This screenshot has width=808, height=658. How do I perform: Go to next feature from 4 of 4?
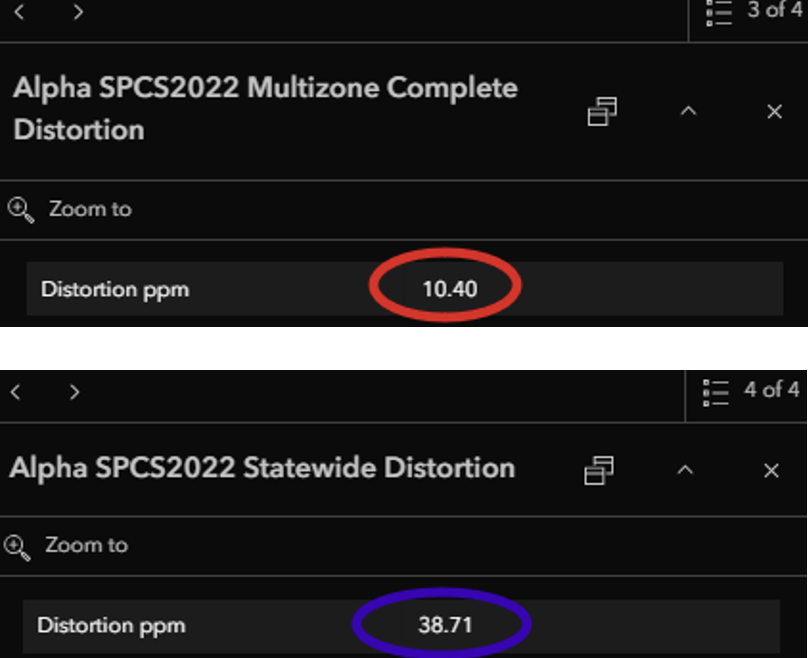coord(74,392)
